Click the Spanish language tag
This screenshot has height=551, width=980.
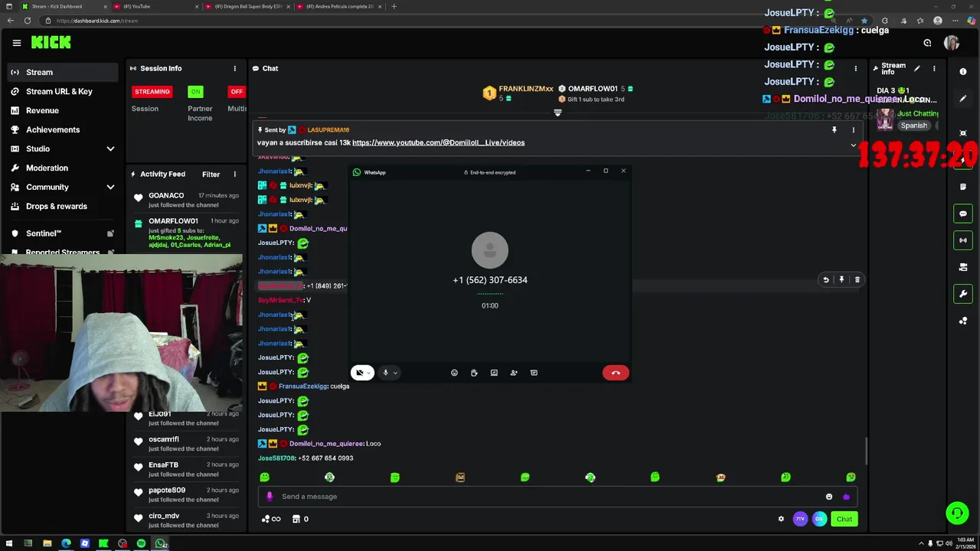coord(913,126)
